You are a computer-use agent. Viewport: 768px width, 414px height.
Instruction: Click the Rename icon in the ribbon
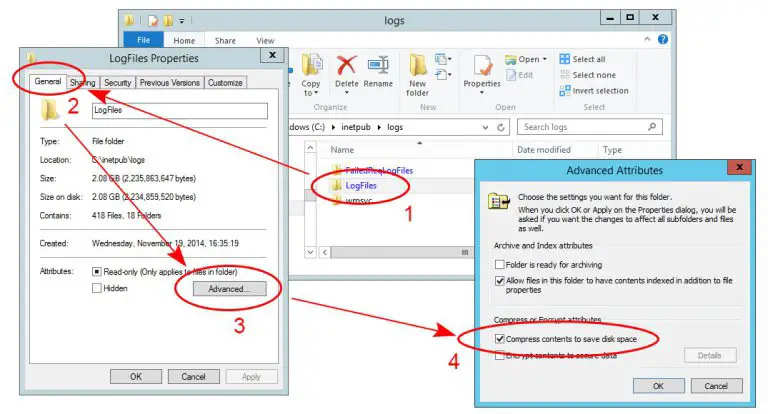378,66
